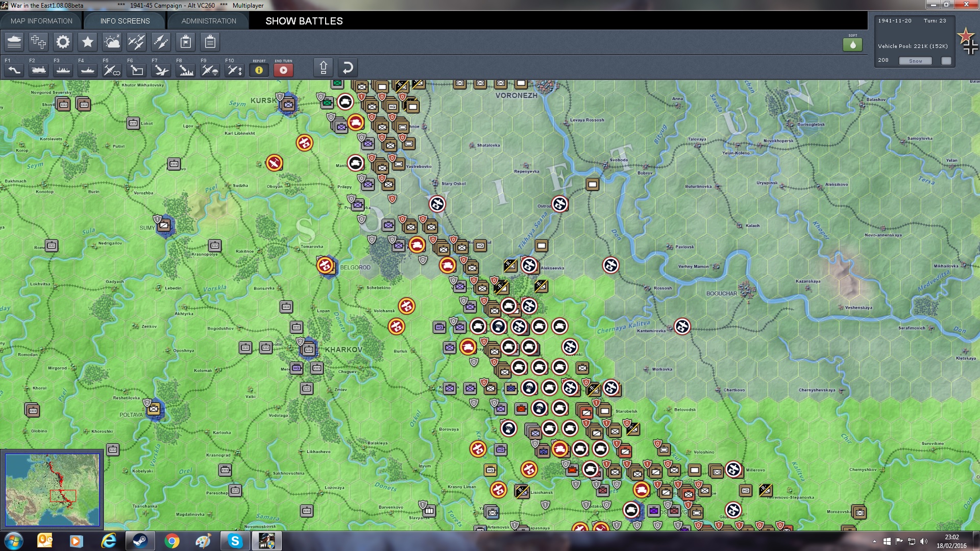Switch to the Info Screens tab
This screenshot has height=551, width=980.
tap(125, 21)
